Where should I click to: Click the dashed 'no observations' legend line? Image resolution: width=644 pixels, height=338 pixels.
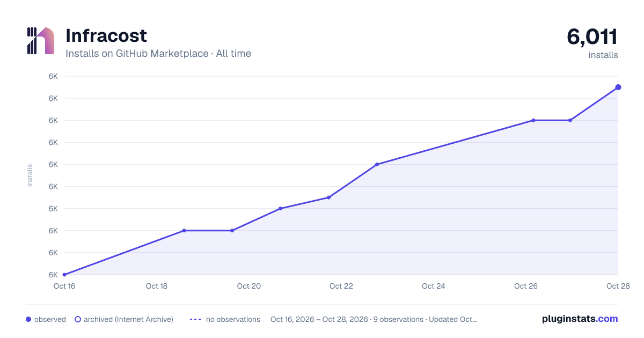pyautogui.click(x=195, y=319)
